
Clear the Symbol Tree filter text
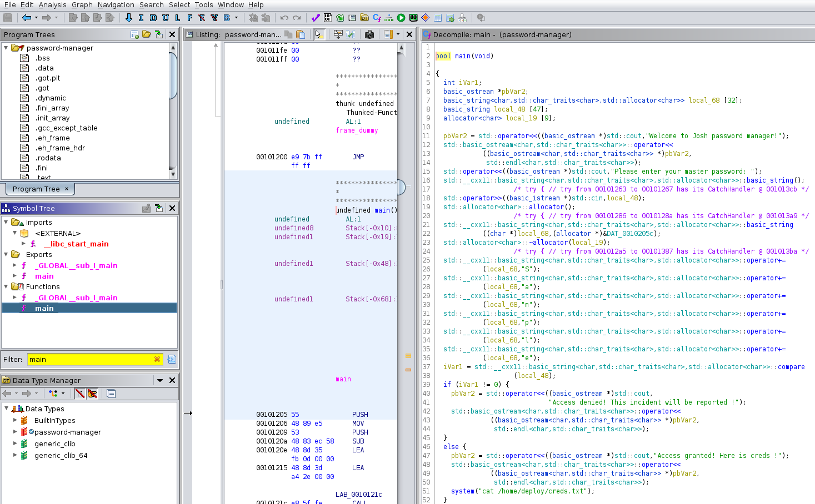click(x=157, y=359)
